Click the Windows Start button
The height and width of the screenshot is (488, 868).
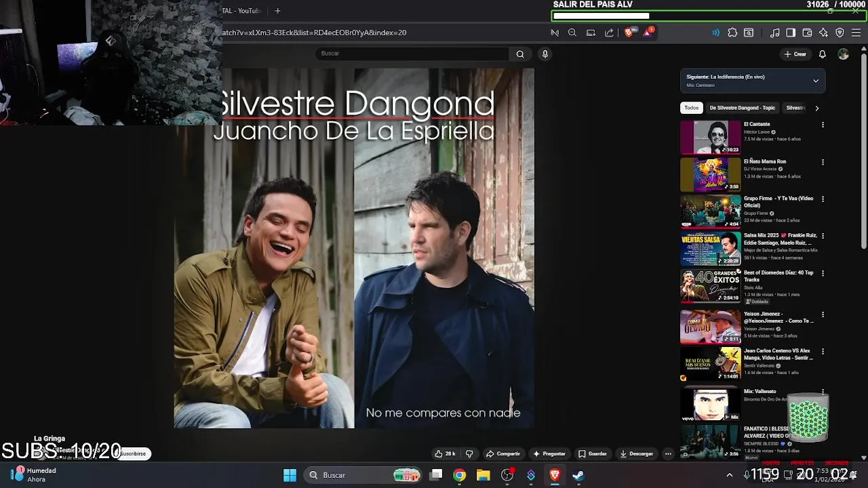[x=290, y=475]
